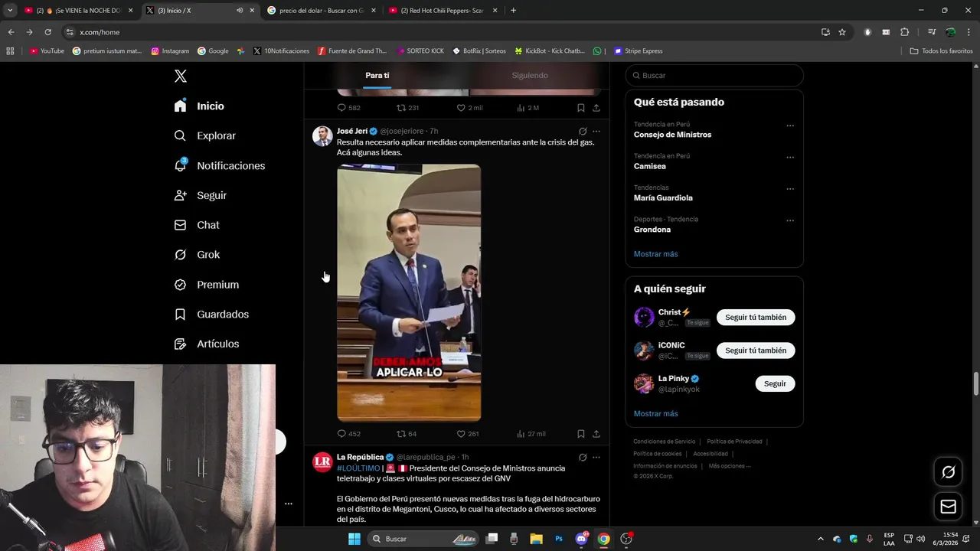Like the top post (2 mil)
This screenshot has height=551, width=980.
click(x=469, y=108)
